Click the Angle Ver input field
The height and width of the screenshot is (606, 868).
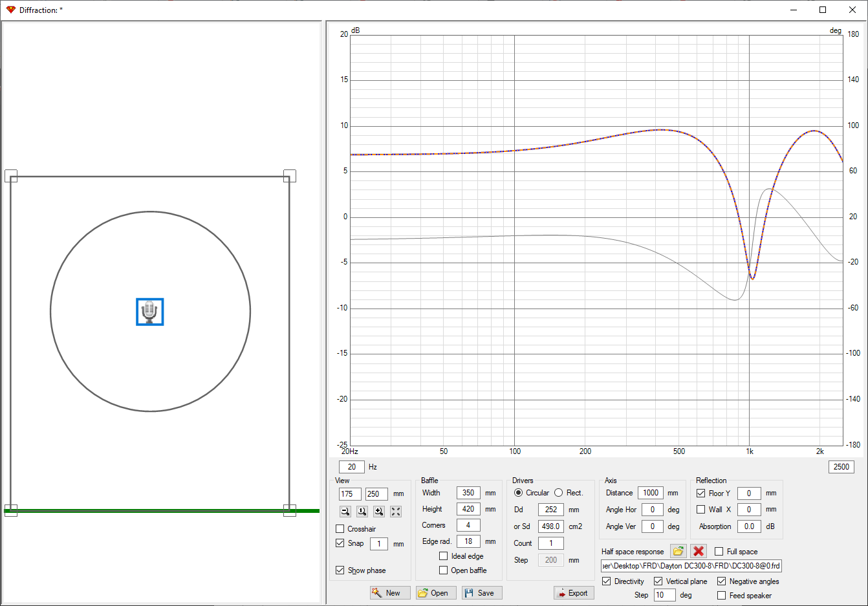pos(653,526)
